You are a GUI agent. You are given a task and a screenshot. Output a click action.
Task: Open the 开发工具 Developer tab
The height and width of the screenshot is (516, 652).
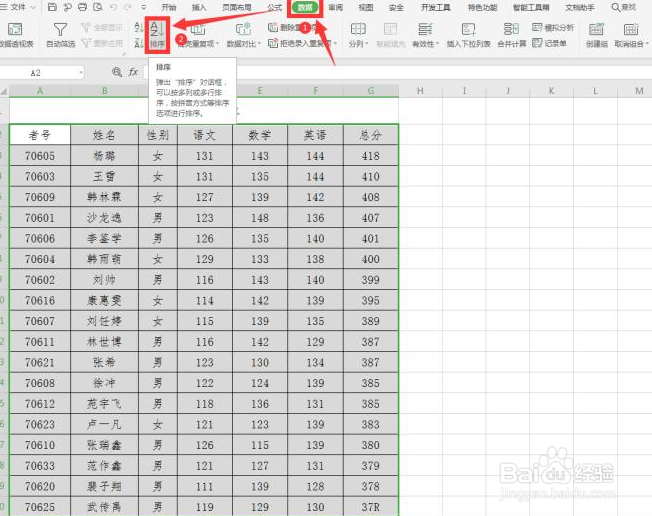pyautogui.click(x=435, y=7)
